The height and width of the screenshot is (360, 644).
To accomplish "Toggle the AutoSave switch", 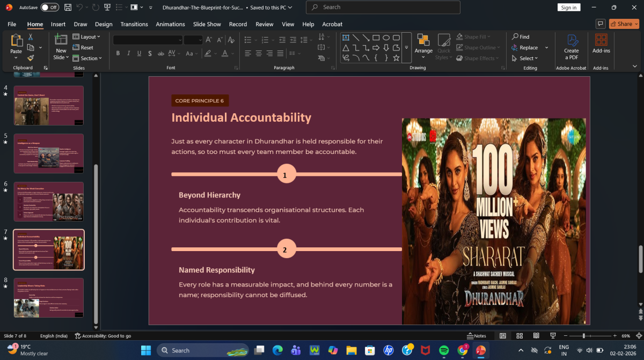I will coord(49,8).
